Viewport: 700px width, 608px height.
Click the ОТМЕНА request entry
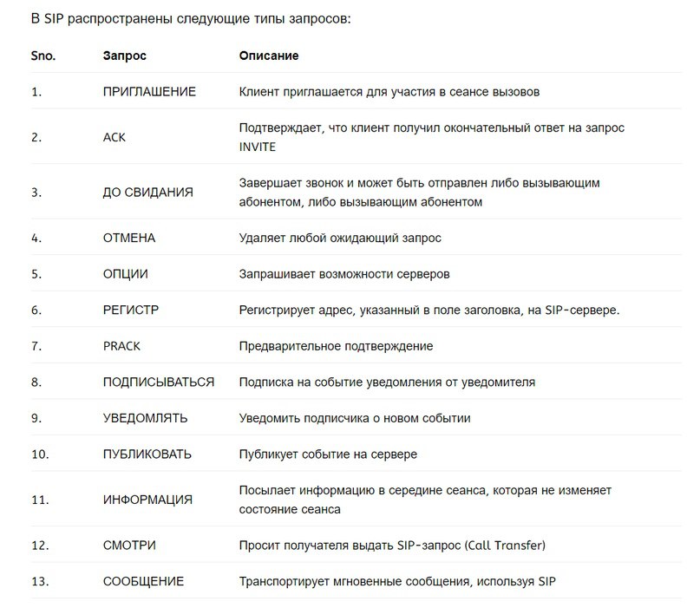(x=129, y=238)
